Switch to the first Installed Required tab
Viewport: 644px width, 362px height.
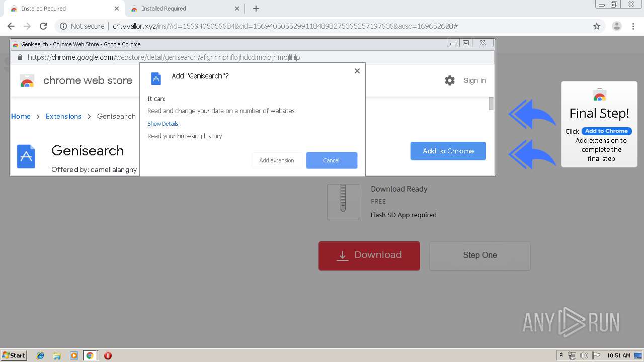pyautogui.click(x=63, y=9)
